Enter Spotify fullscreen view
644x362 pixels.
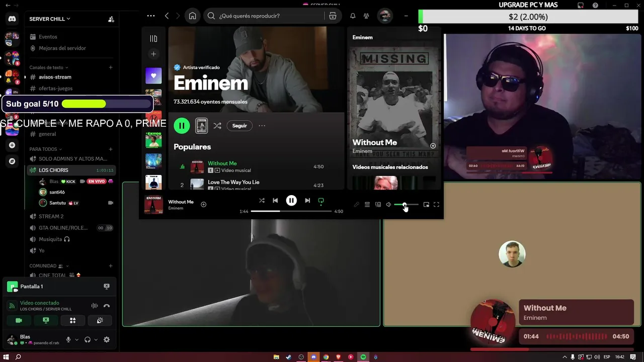pos(436,205)
